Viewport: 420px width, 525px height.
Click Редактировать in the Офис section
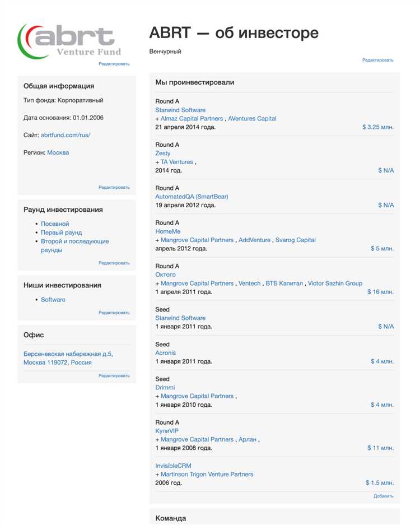(x=114, y=376)
